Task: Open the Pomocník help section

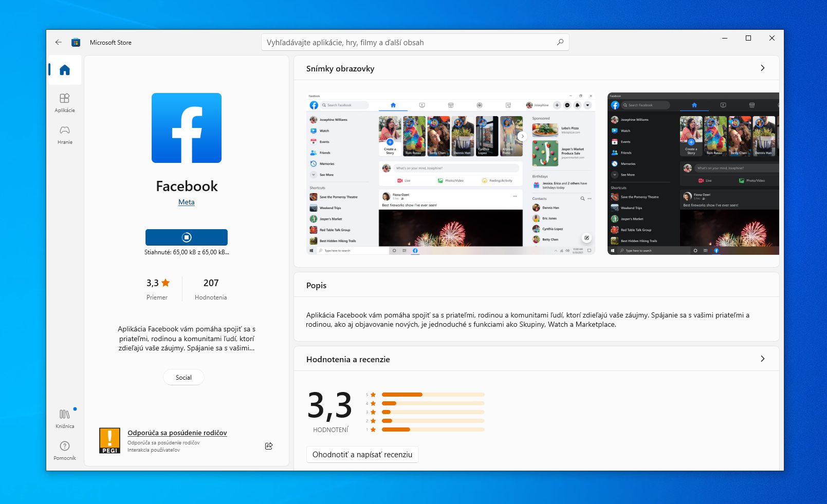Action: (x=65, y=451)
